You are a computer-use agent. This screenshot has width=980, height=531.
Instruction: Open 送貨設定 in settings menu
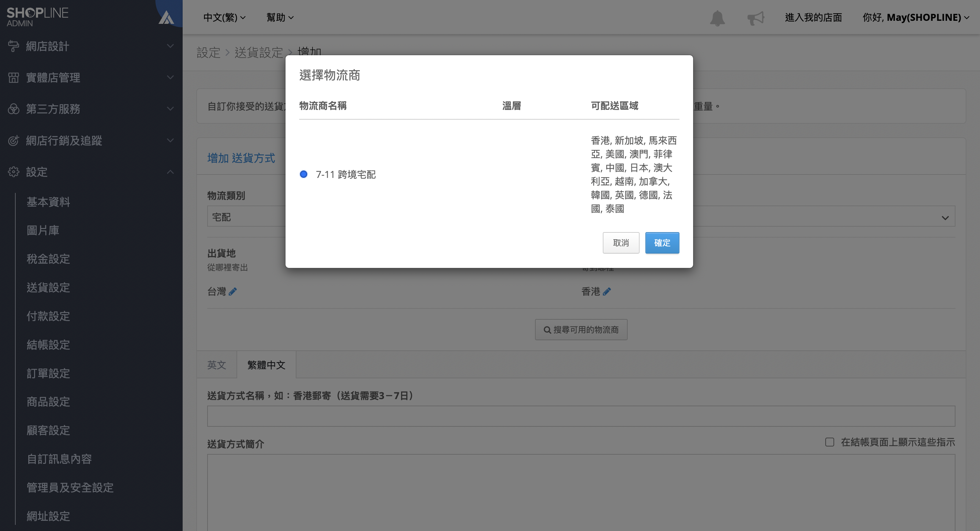pos(48,287)
